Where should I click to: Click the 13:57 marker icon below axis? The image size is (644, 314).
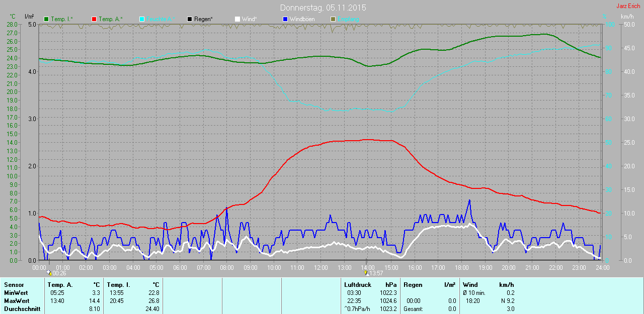click(366, 273)
